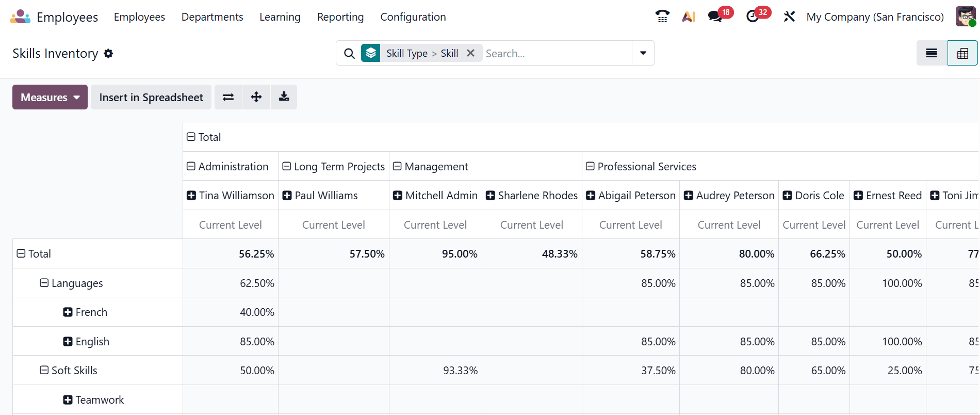This screenshot has height=415, width=980.
Task: Open the Employees menu
Action: [x=139, y=17]
